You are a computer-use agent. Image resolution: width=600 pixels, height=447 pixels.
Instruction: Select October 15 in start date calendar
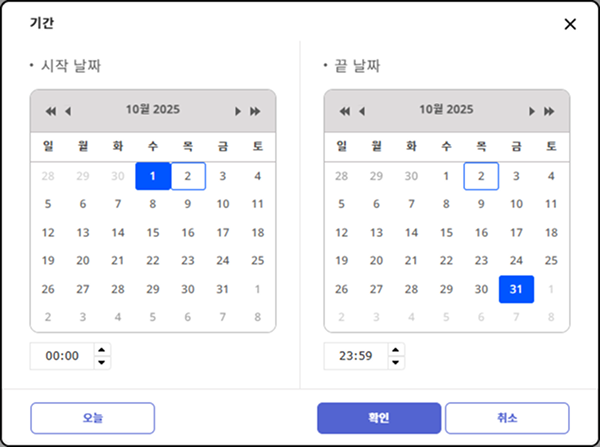click(153, 232)
